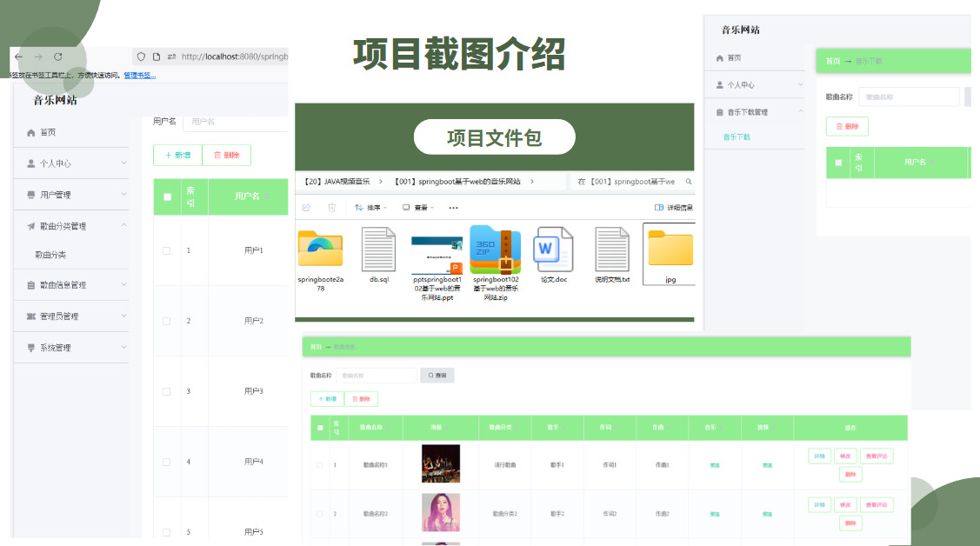Select the springboot102 zip archive icon
The height and width of the screenshot is (546, 980).
click(496, 250)
